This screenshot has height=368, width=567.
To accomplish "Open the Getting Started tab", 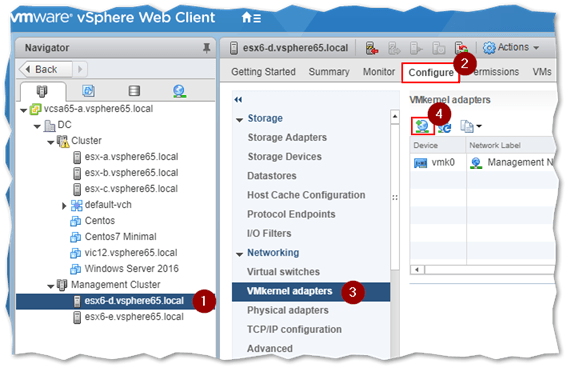I will (x=263, y=72).
